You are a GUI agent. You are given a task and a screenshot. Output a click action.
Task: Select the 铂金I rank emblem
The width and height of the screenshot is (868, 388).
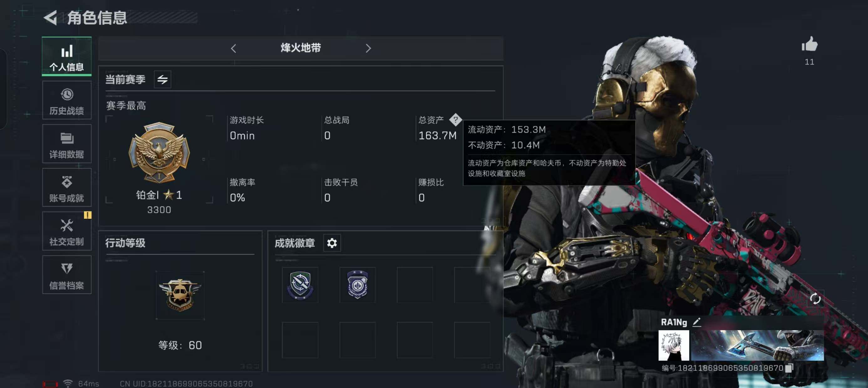click(x=159, y=153)
